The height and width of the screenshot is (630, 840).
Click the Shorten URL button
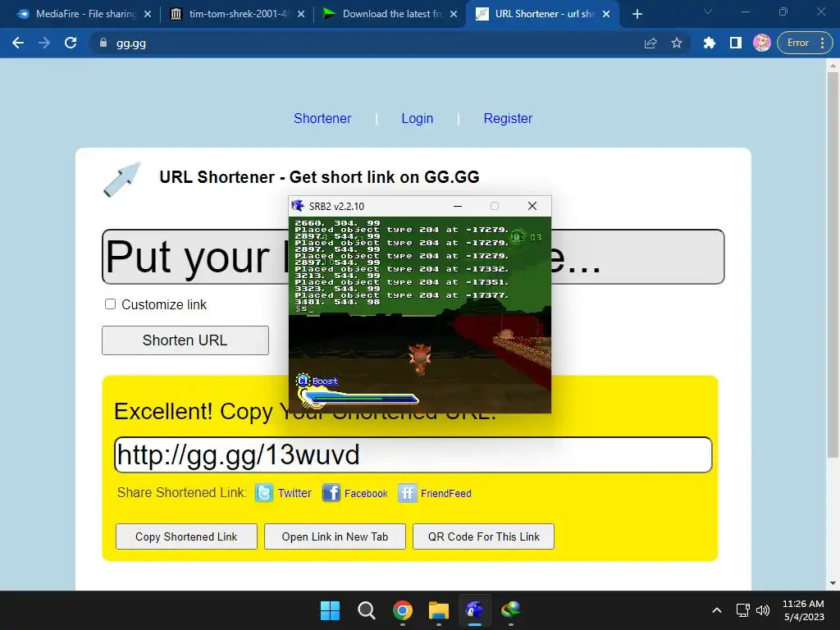(x=185, y=340)
